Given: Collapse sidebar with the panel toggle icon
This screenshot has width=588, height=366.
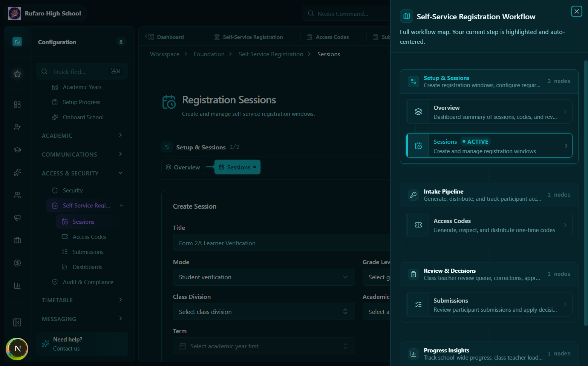Looking at the screenshot, I should point(17,322).
